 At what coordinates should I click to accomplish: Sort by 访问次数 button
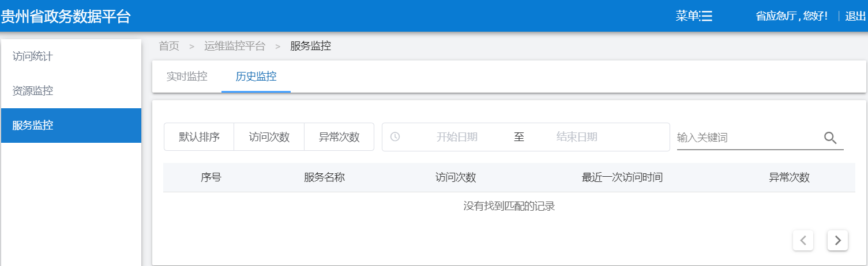[x=269, y=137]
